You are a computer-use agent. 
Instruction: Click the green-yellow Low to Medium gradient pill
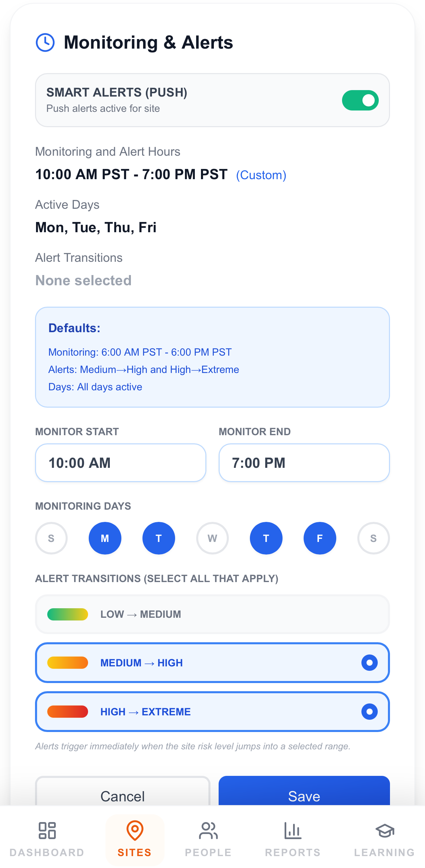(68, 614)
